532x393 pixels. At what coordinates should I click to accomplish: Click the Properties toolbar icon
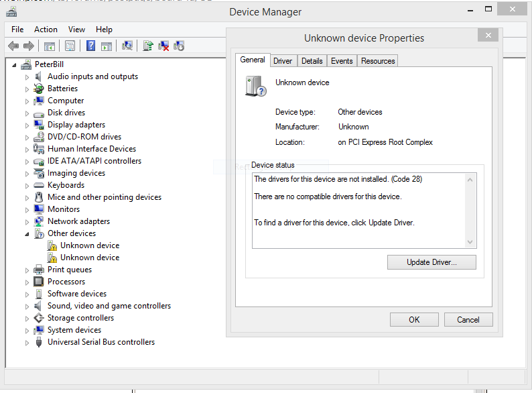point(70,46)
